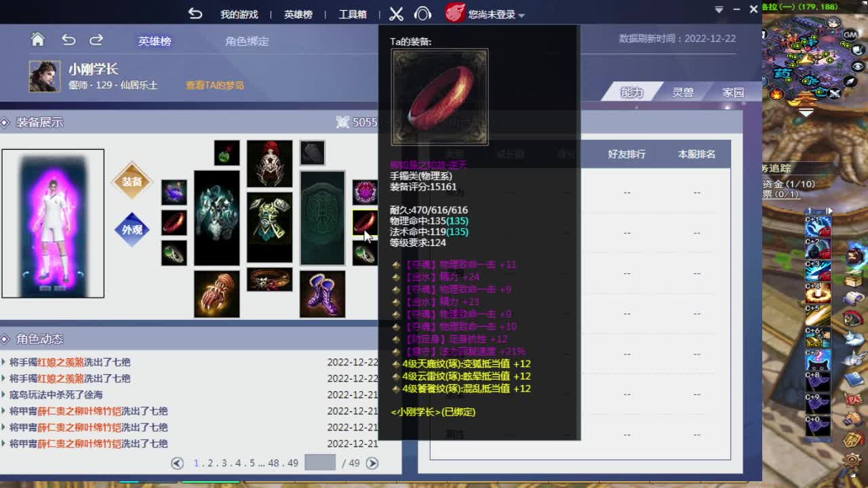This screenshot has width=868, height=488.
Task: Click the GM button near minimap
Action: tap(850, 35)
